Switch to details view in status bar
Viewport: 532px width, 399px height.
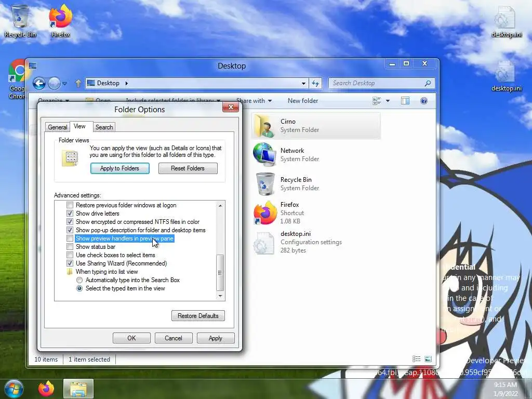tap(416, 359)
